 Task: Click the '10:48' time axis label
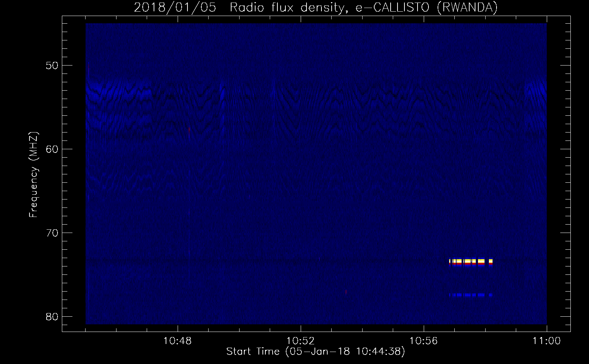[178, 341]
